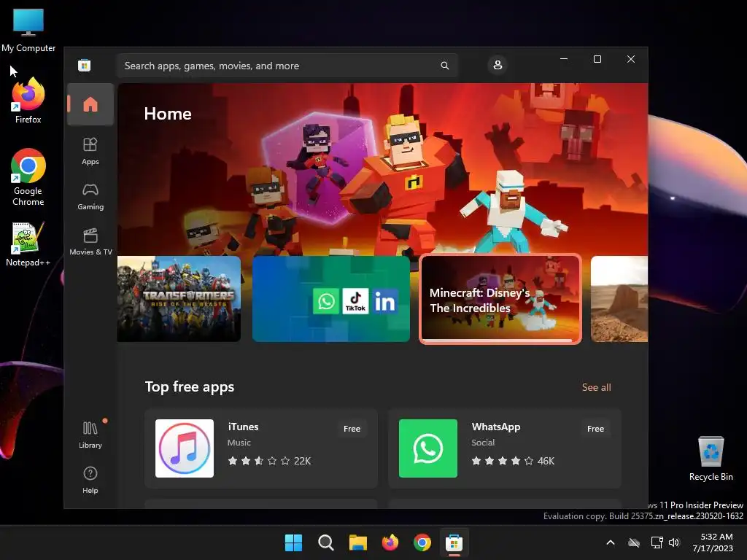Close the Microsoft Store window
747x560 pixels.
click(x=631, y=59)
